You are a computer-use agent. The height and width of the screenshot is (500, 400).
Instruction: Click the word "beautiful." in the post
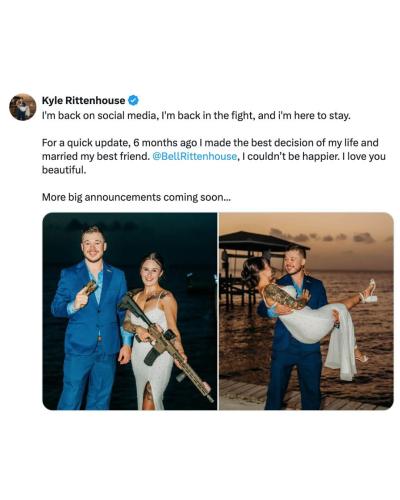click(64, 170)
